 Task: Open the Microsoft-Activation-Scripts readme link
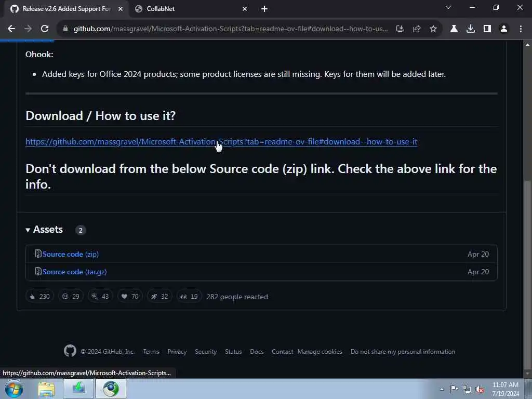click(x=221, y=141)
